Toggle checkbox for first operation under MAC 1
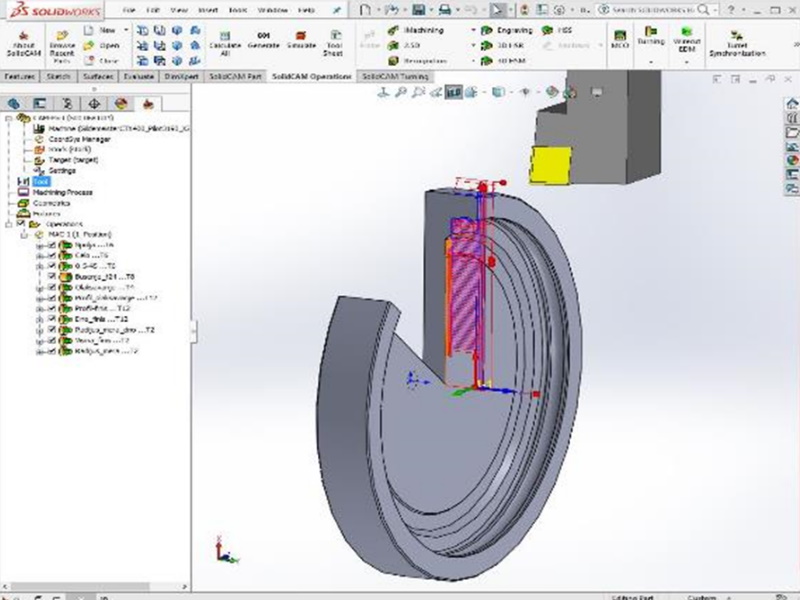 coord(52,245)
